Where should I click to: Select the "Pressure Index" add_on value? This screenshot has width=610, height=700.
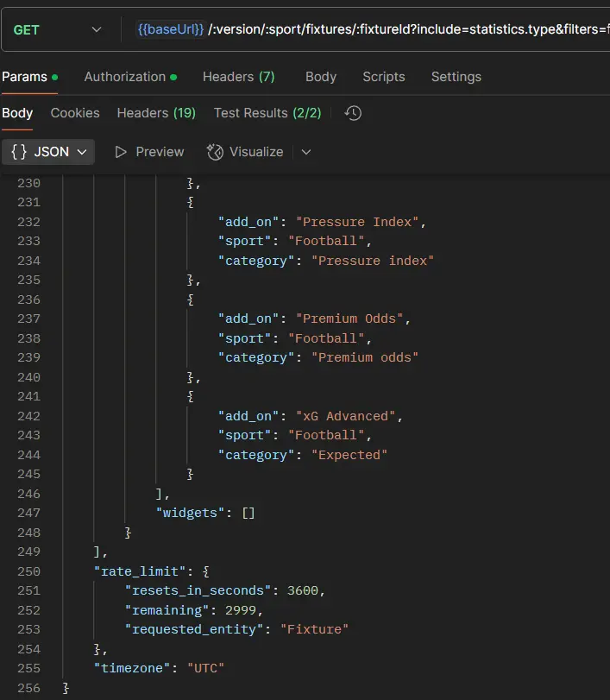click(357, 222)
